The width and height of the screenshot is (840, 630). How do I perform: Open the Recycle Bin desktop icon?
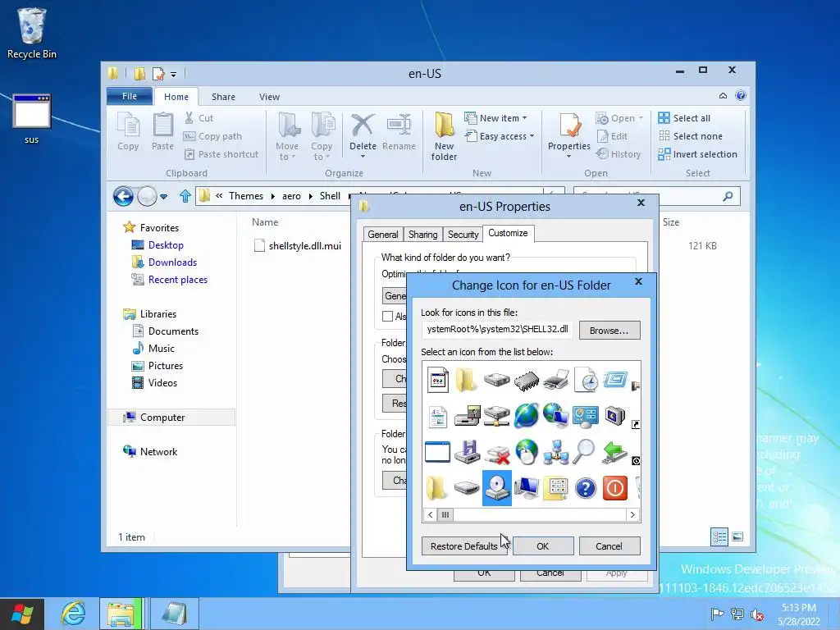pyautogui.click(x=32, y=33)
